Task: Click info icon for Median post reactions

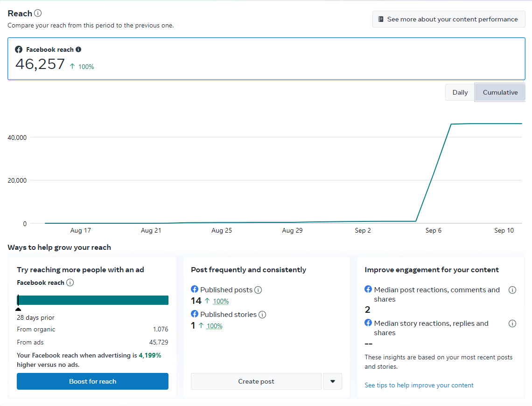Action: 512,290
